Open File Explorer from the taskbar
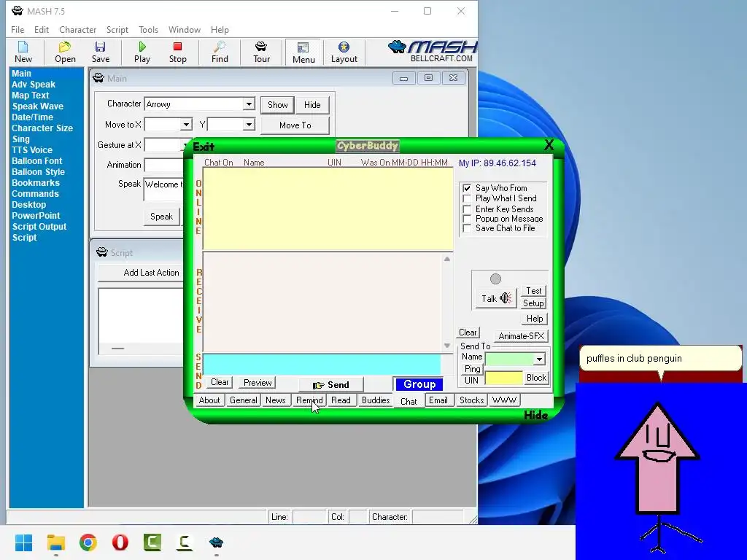Image resolution: width=747 pixels, height=560 pixels. (x=55, y=542)
